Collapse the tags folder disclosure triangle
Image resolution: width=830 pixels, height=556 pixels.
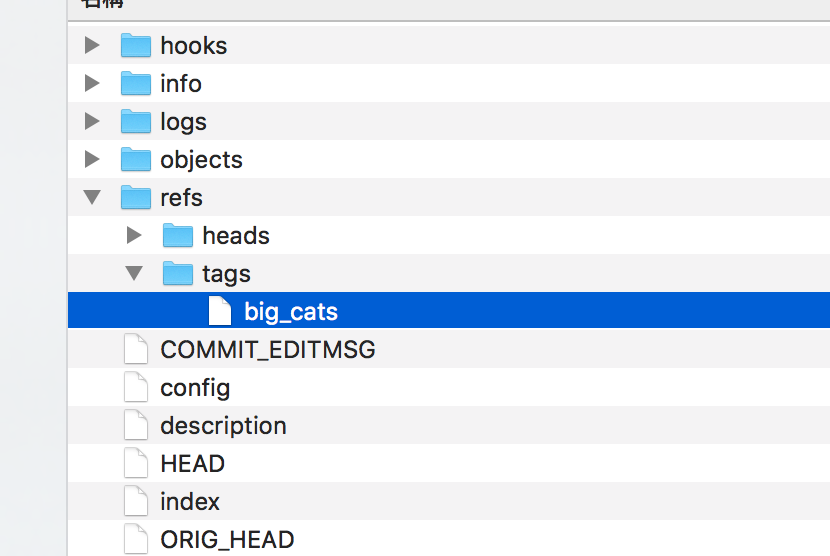(x=135, y=274)
